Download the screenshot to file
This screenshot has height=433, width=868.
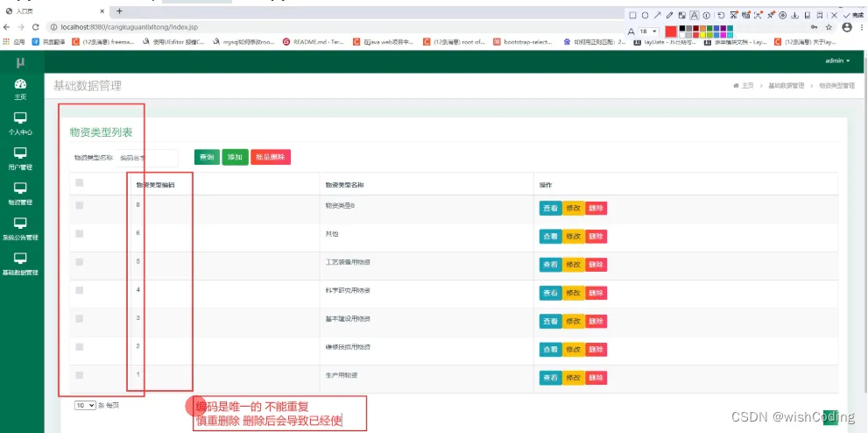pos(795,16)
